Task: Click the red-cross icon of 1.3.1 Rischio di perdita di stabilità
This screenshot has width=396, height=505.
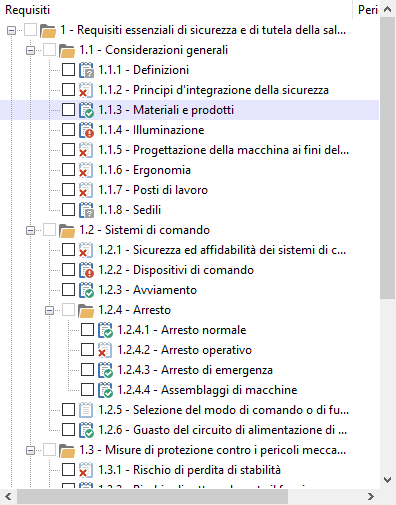Action: (x=86, y=470)
